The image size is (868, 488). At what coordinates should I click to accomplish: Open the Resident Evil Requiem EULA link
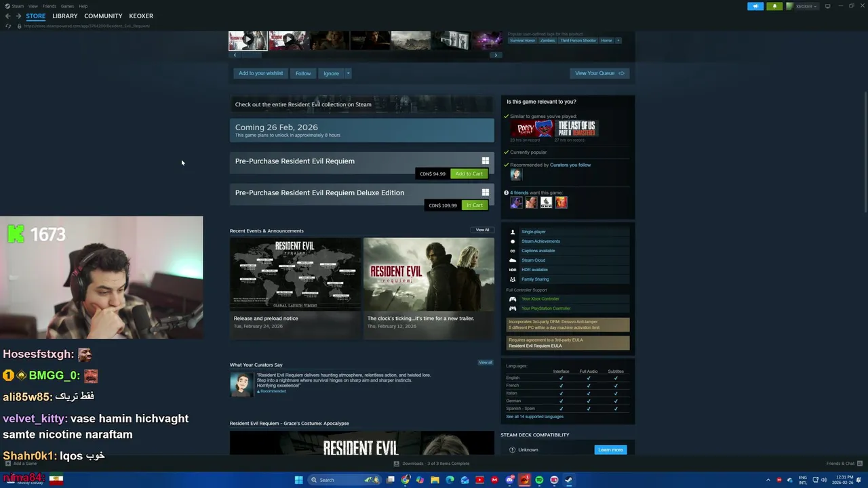pyautogui.click(x=535, y=346)
